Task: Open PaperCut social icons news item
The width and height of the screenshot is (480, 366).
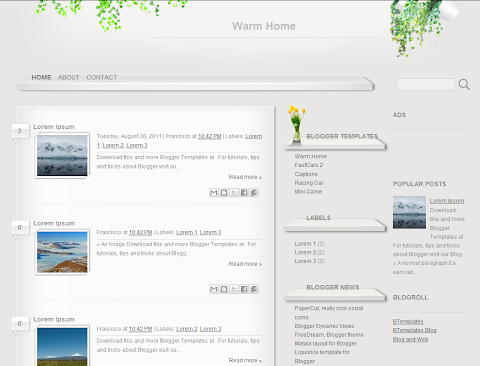Action: click(329, 313)
